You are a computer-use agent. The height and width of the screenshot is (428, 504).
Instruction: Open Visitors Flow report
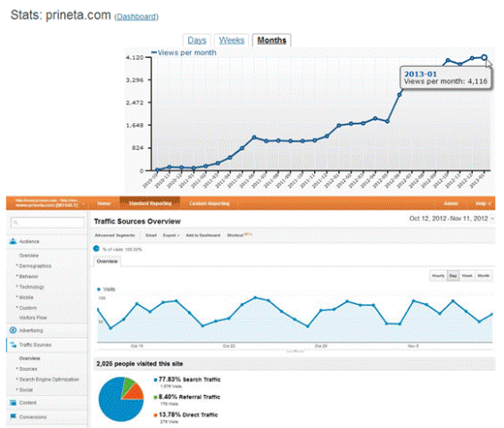click(x=33, y=317)
